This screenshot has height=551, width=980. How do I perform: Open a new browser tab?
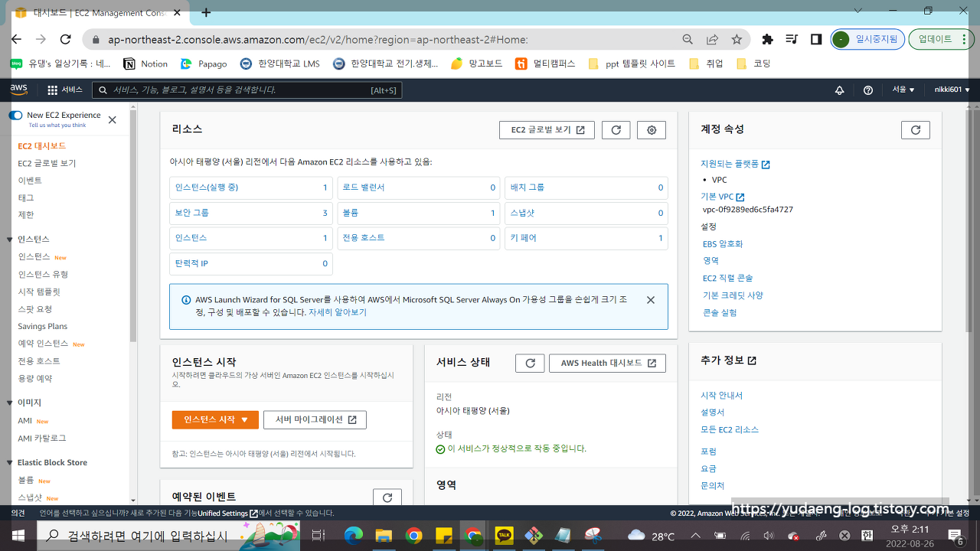pos(206,12)
